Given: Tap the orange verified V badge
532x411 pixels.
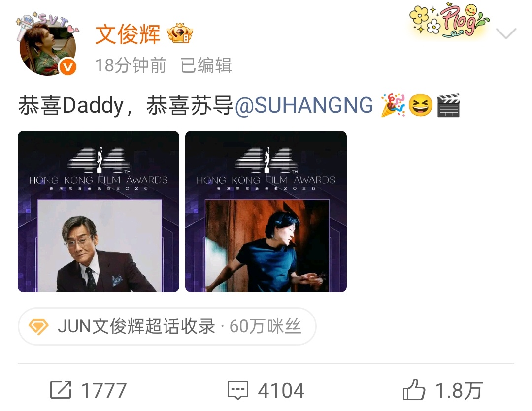Looking at the screenshot, I should point(68,67).
